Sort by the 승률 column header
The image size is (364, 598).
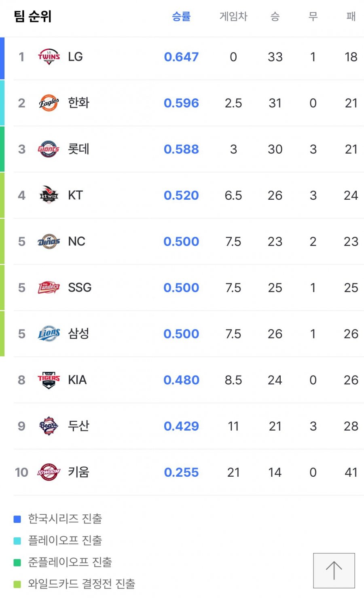[x=181, y=16]
